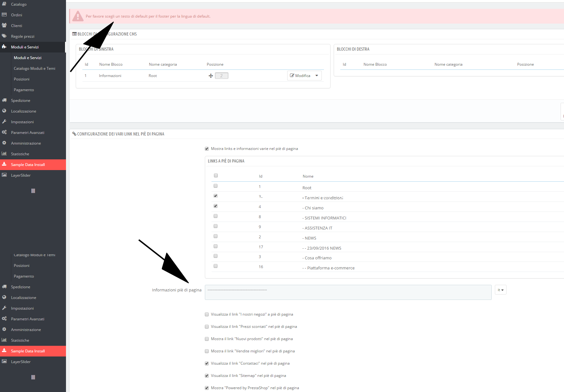Check the Root row checkbox
This screenshot has height=392, width=564.
[216, 186]
